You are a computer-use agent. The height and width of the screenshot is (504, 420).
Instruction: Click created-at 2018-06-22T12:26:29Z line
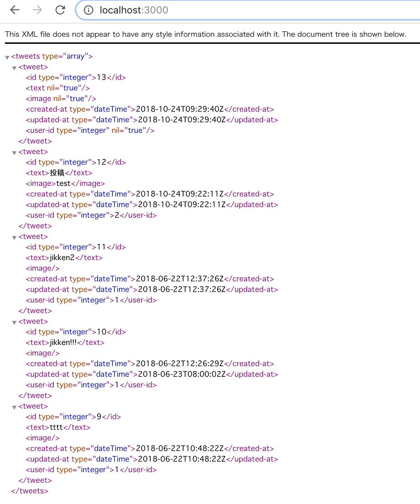tap(150, 364)
